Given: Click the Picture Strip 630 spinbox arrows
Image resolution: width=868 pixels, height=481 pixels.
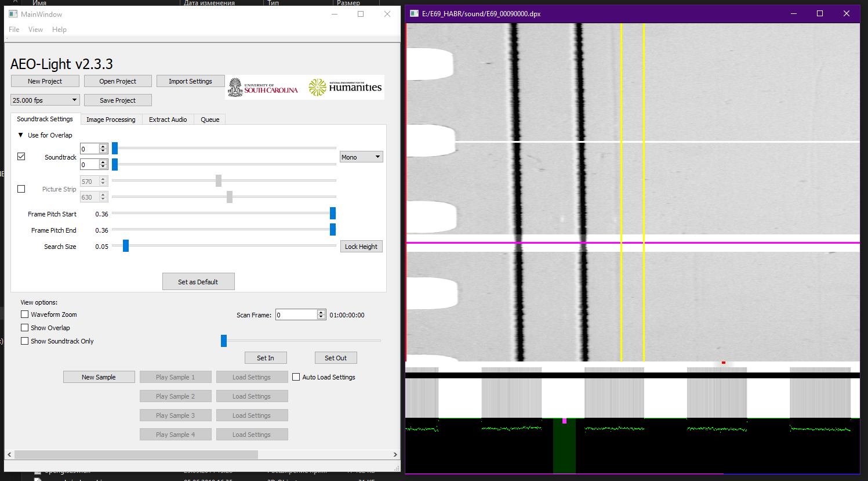Looking at the screenshot, I should point(103,197).
